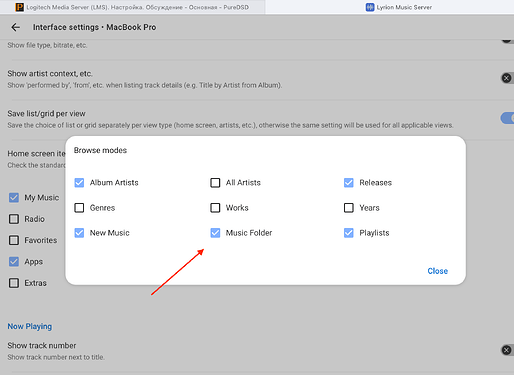The height and width of the screenshot is (375, 514).
Task: Enable the Favorites home screen checkbox
Action: coord(14,240)
